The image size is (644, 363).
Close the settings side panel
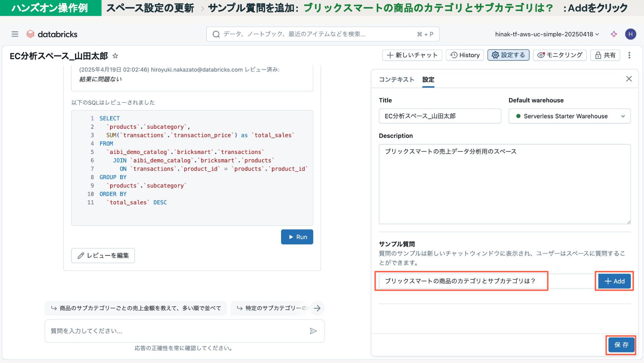(x=629, y=79)
